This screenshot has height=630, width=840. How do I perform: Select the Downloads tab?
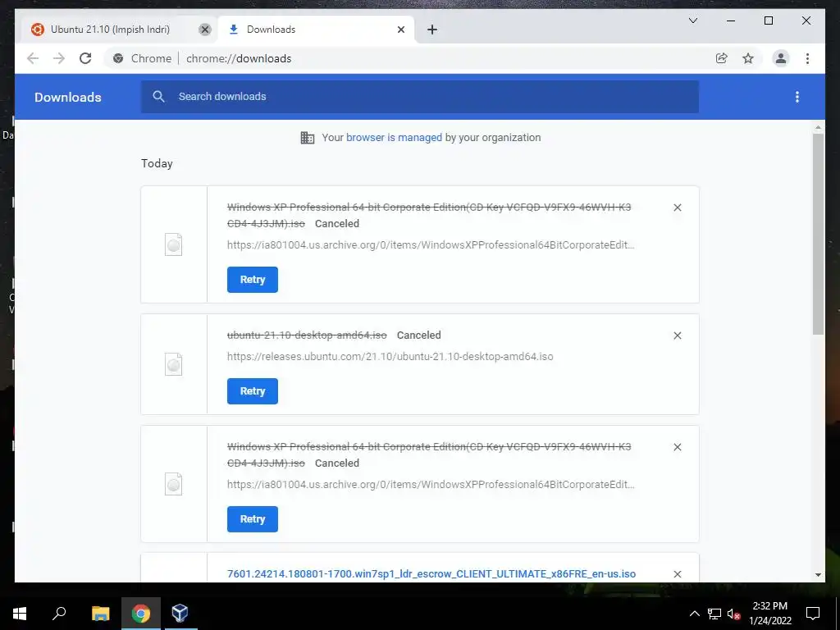[x=316, y=30]
